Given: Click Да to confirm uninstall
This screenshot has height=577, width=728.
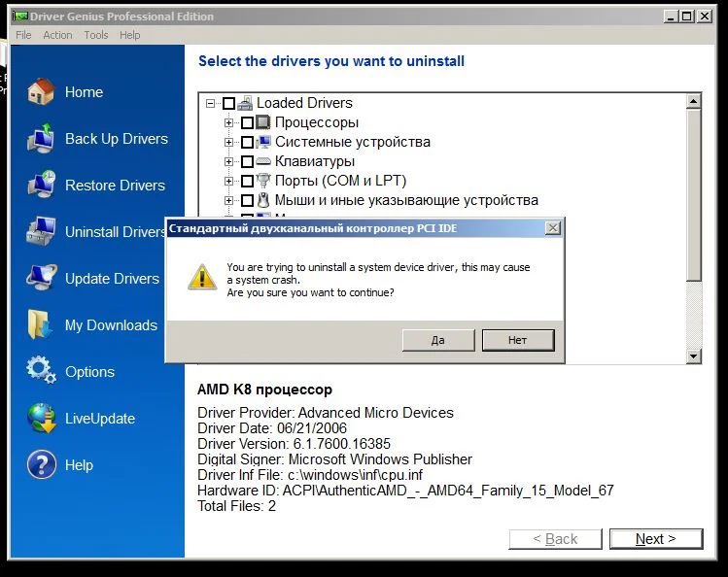Looking at the screenshot, I should tap(438, 340).
